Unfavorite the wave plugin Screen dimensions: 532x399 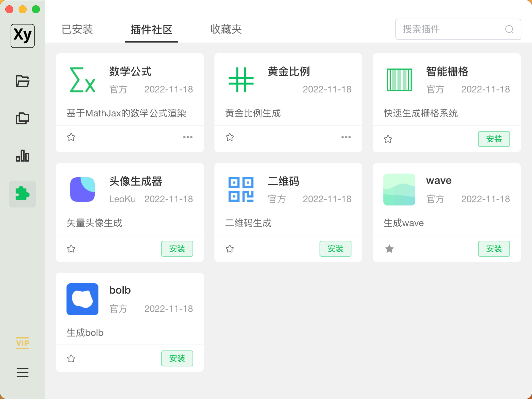389,249
